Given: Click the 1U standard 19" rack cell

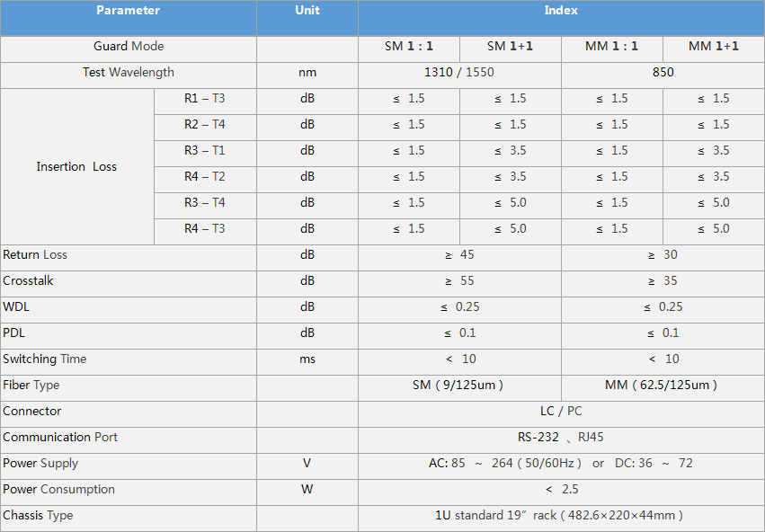Looking at the screenshot, I should click(x=561, y=515).
